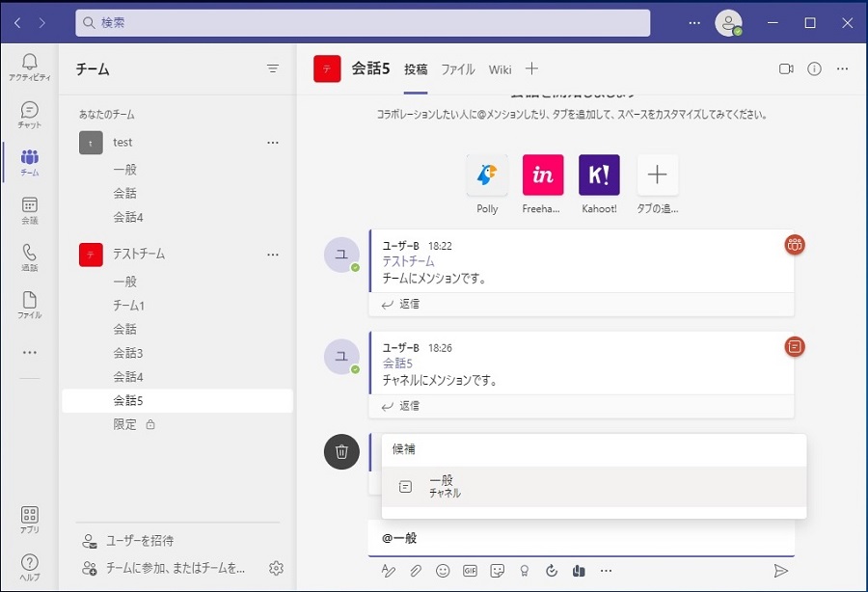868x592 pixels.
Task: Click the attach file paperclip icon
Action: pos(416,571)
